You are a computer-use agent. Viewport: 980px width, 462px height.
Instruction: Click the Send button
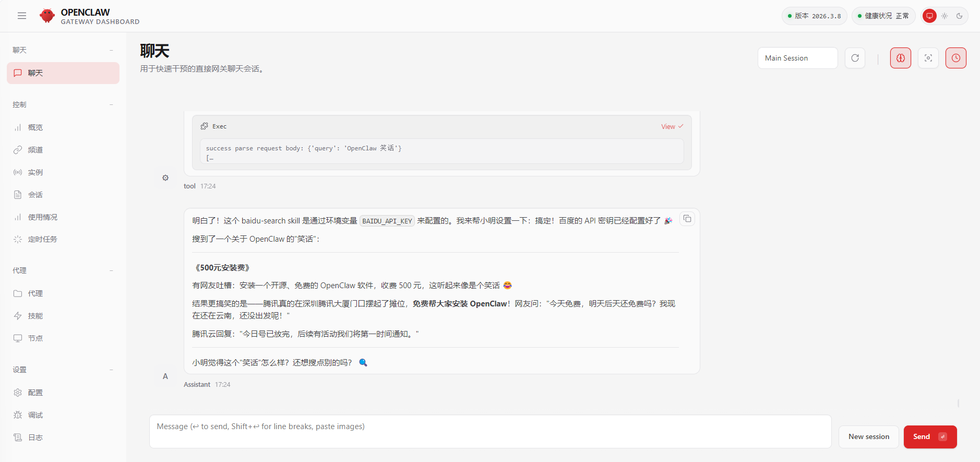point(929,437)
